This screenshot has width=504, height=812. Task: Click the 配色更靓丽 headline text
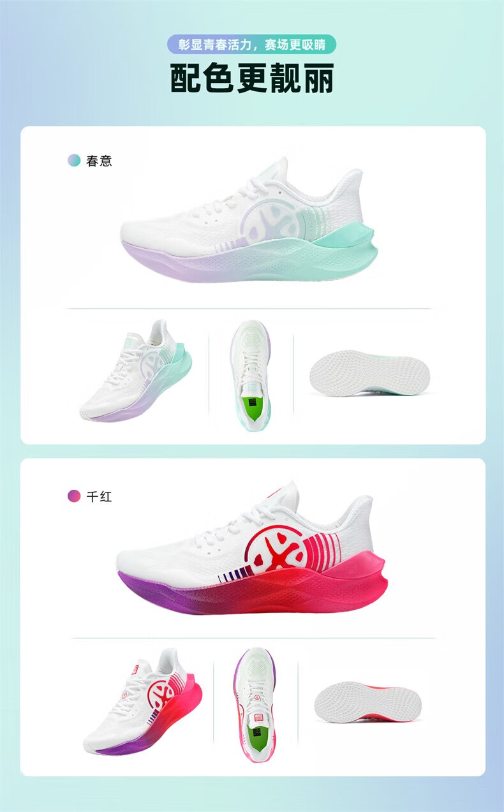coord(251,78)
